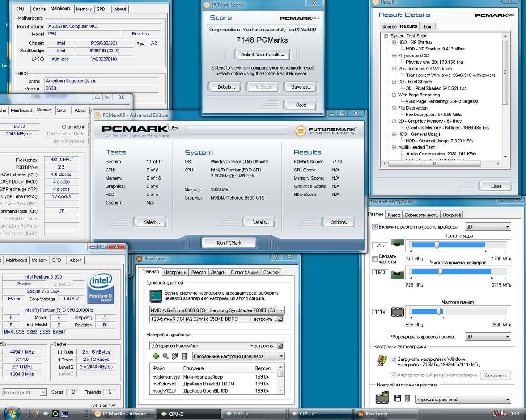Viewport: 526px width, 420px height.
Task: Click the Intel Pentium D logo in CPU-Z
Action: tap(101, 287)
